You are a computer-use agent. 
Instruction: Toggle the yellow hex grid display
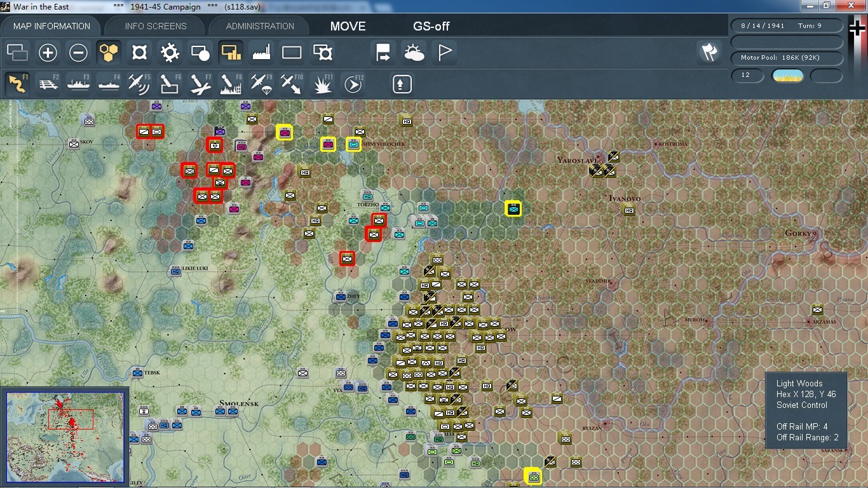click(109, 53)
